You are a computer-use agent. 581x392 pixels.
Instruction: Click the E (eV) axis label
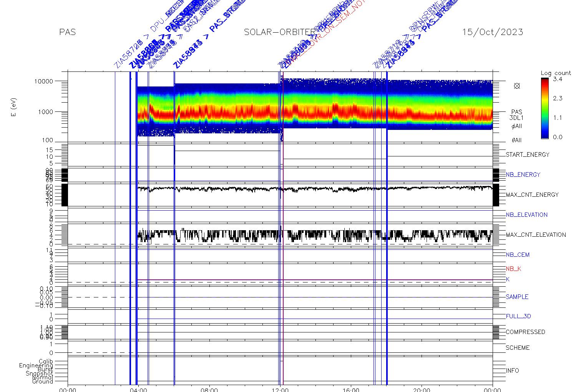[14, 108]
